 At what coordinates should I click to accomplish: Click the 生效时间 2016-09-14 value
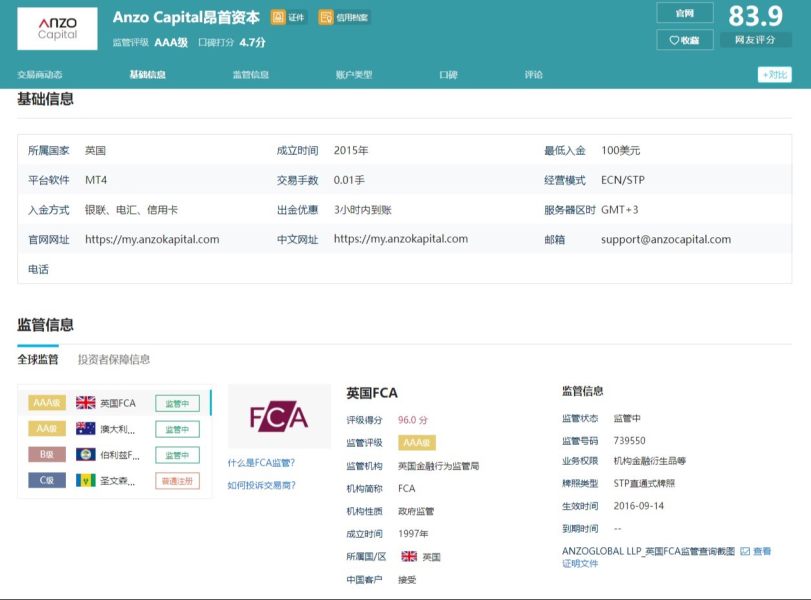[x=639, y=506]
